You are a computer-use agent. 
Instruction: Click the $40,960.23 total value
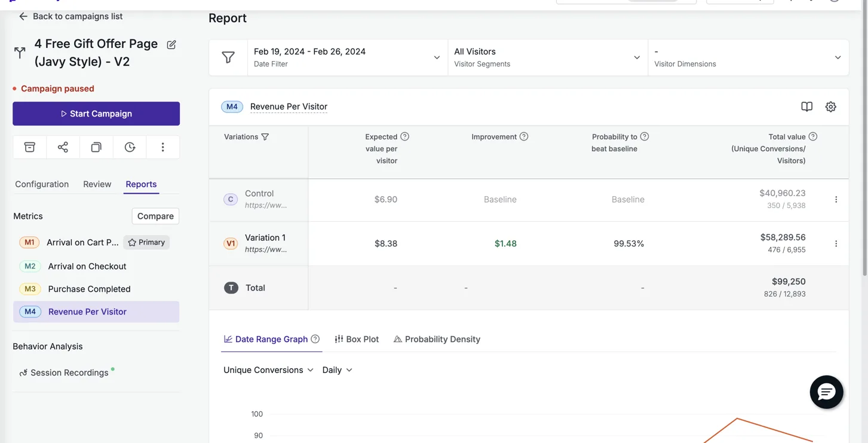coord(782,193)
